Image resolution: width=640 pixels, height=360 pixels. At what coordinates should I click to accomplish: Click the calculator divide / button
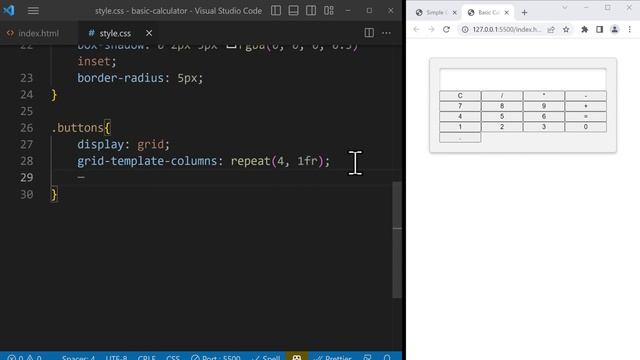click(x=502, y=96)
